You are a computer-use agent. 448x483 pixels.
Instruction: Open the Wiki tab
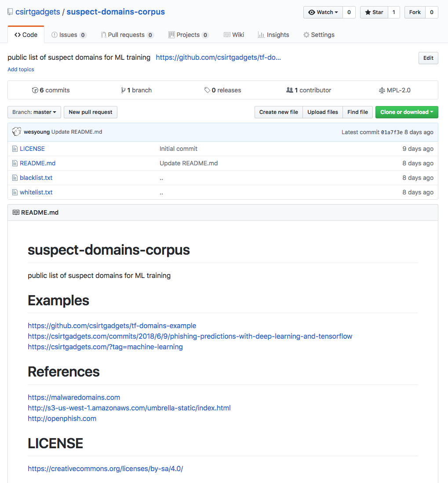pos(234,35)
